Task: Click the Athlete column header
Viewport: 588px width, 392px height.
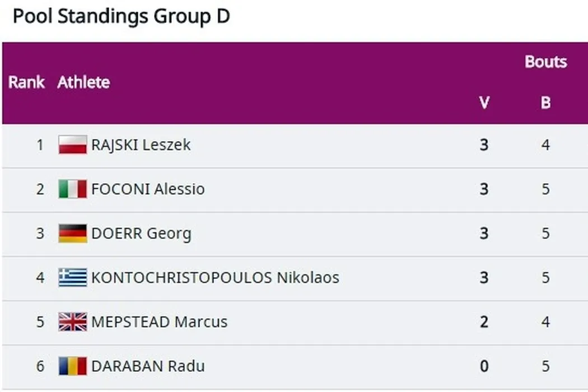Action: tap(83, 82)
